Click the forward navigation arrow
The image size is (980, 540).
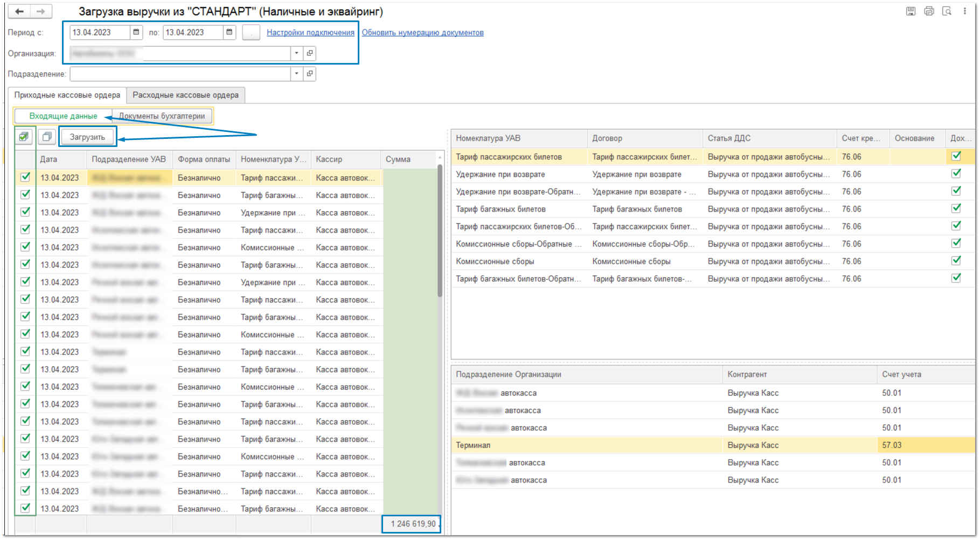click(41, 11)
